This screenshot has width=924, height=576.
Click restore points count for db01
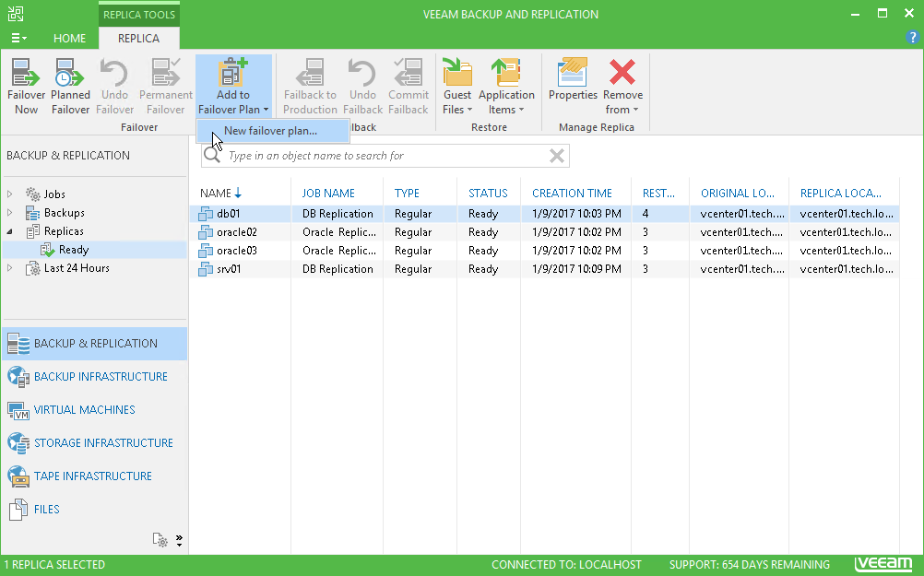pyautogui.click(x=646, y=214)
